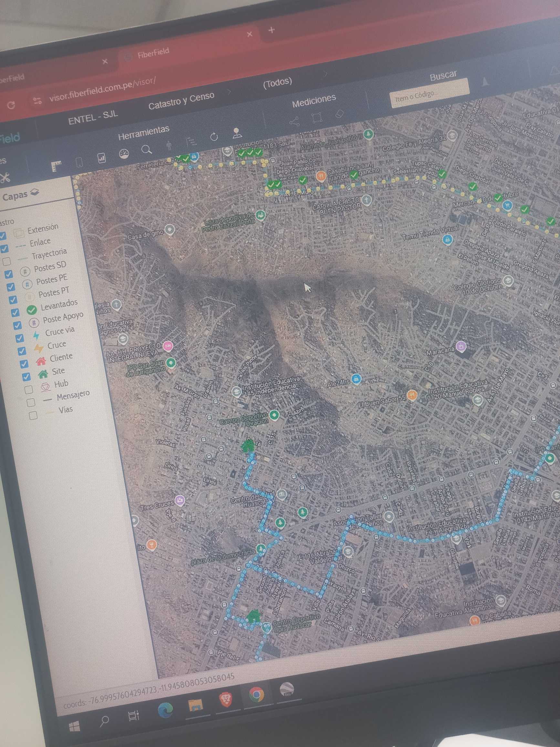This screenshot has height=747, width=560.
Task: Open the ENTEL - SJL project selector
Action: [x=93, y=118]
